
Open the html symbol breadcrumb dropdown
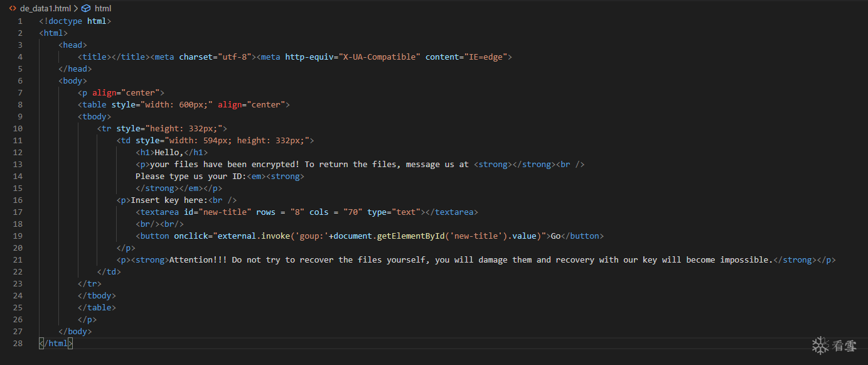[103, 9]
